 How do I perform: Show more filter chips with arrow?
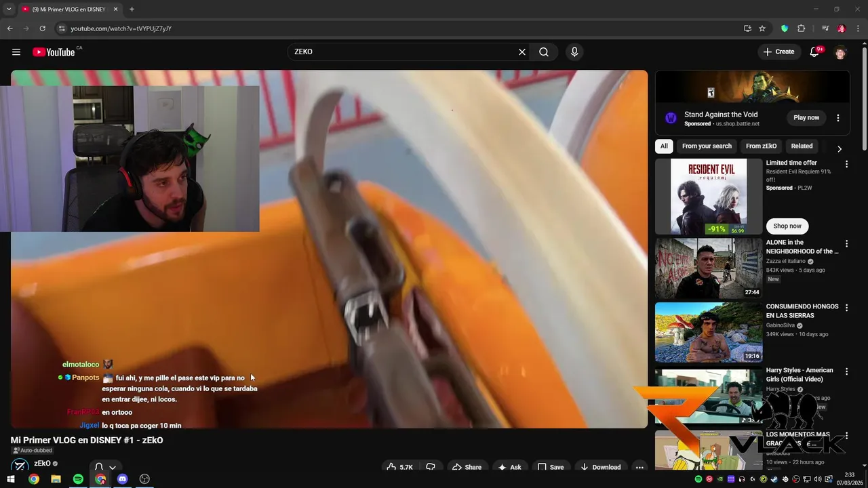840,148
